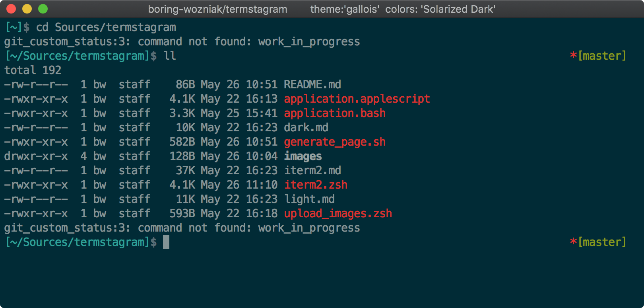Click the images directory name
The image size is (644, 308).
(303, 156)
